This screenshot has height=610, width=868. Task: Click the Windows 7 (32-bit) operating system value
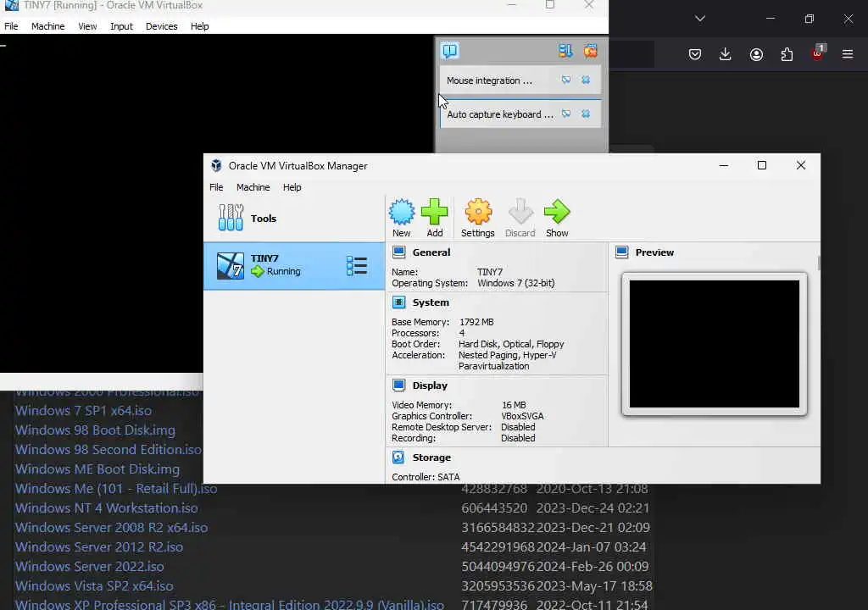(x=516, y=283)
